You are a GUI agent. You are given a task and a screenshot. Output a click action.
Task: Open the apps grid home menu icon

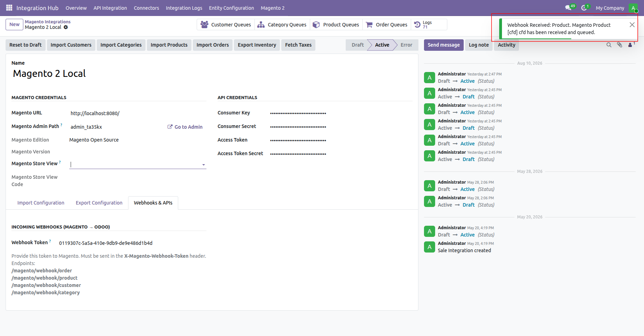(9, 8)
